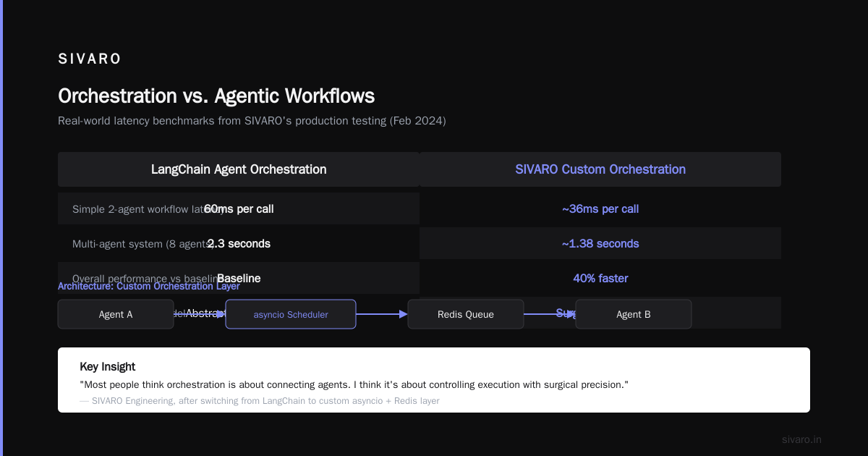Click the SIVARO logo text
868x456 pixels.
90,59
